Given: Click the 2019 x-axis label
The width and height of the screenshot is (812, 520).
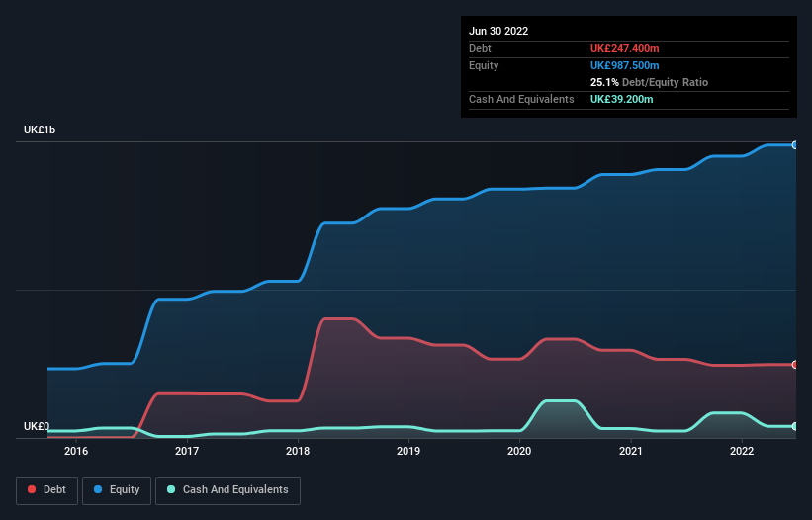Looking at the screenshot, I should [408, 451].
